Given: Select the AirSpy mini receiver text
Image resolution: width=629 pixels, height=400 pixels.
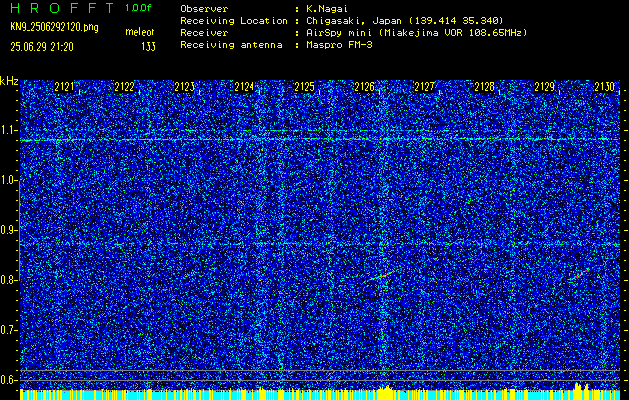Looking at the screenshot, I should point(416,33).
